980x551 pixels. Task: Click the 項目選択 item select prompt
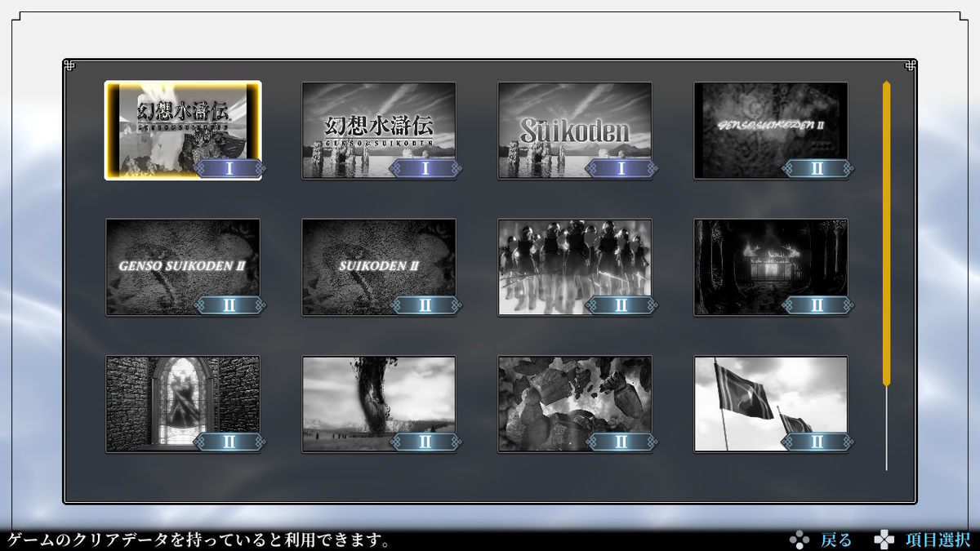pos(938,540)
